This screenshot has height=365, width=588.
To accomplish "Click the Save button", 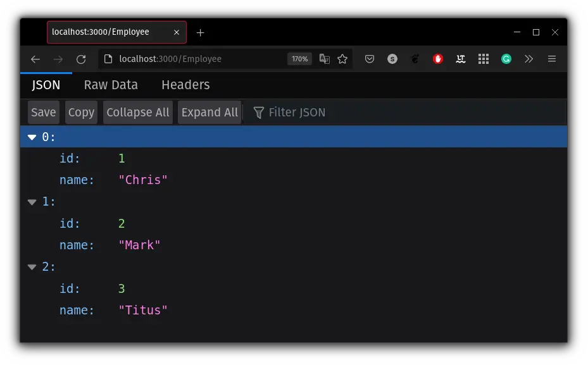I will (44, 113).
